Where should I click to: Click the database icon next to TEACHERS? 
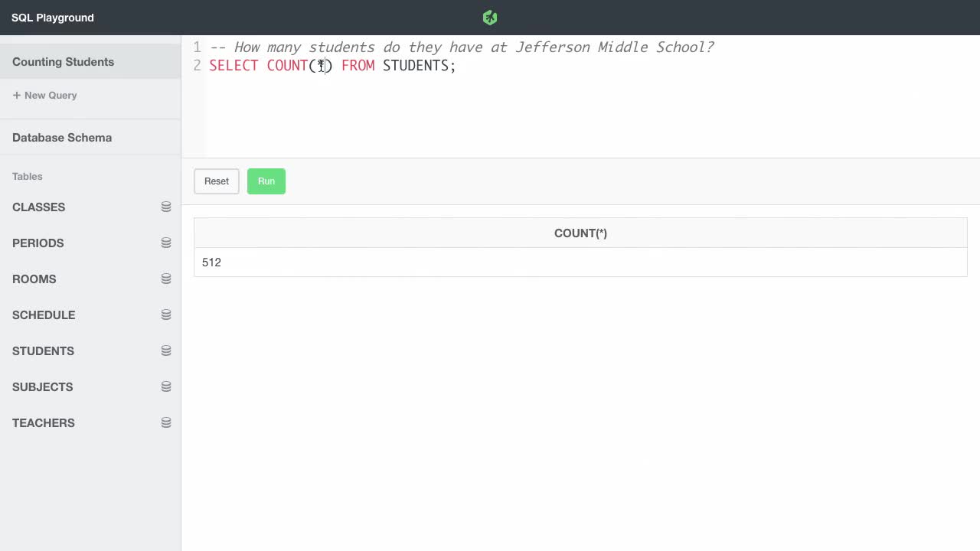point(166,422)
